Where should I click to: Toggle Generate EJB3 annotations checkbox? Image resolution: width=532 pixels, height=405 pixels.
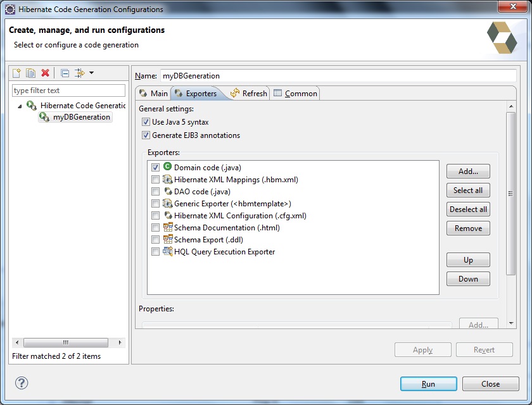[x=146, y=135]
